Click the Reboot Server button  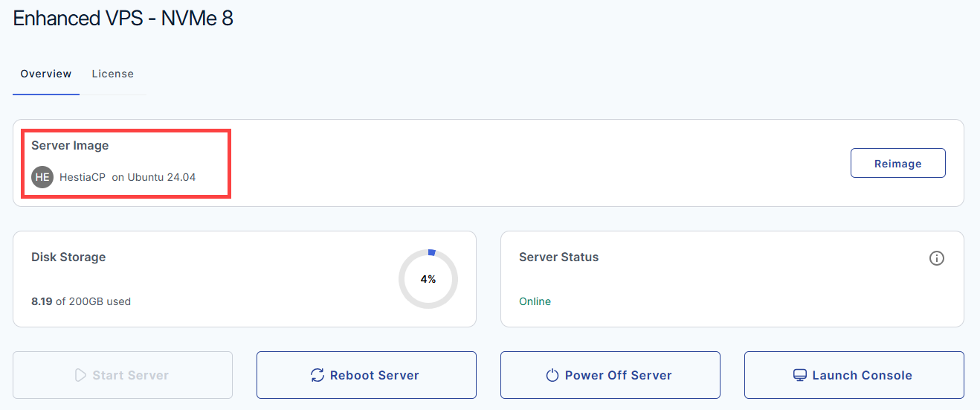pos(367,375)
